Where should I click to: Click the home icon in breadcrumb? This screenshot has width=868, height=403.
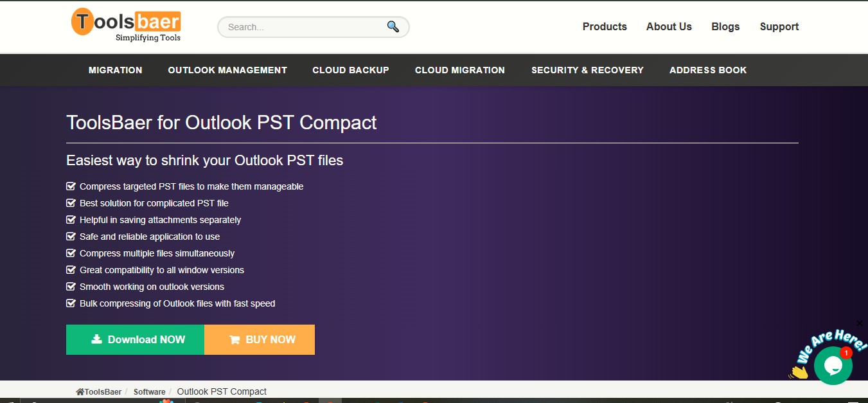80,391
